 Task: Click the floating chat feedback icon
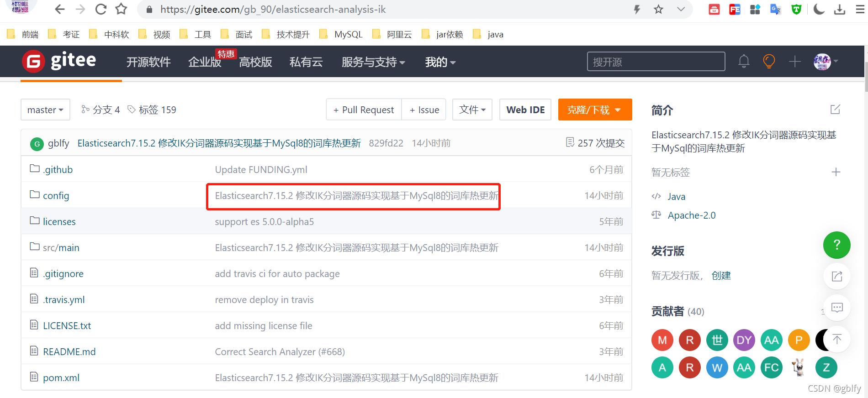point(836,308)
